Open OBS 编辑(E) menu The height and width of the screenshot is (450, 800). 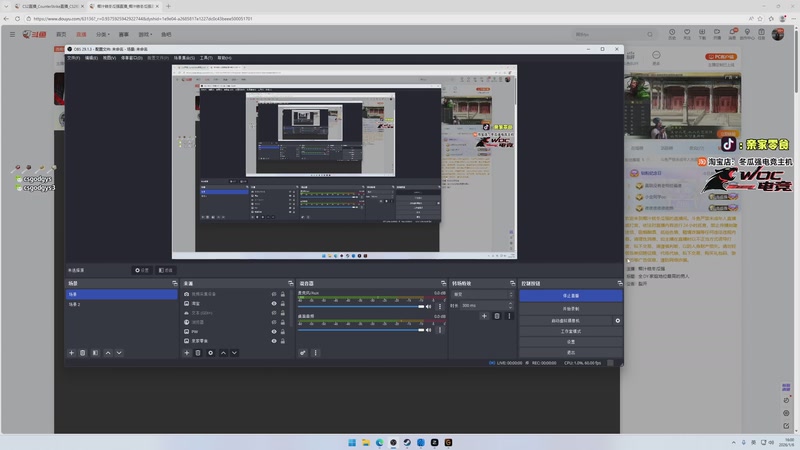[91, 58]
